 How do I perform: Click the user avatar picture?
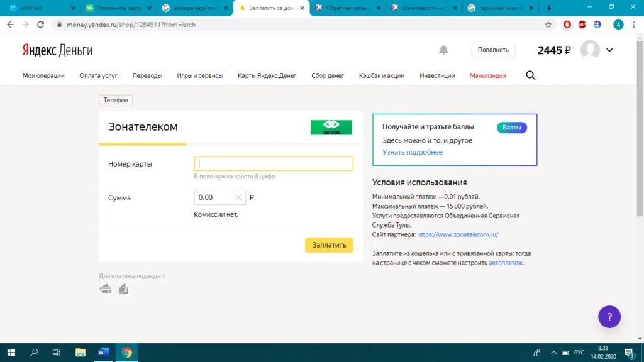590,50
